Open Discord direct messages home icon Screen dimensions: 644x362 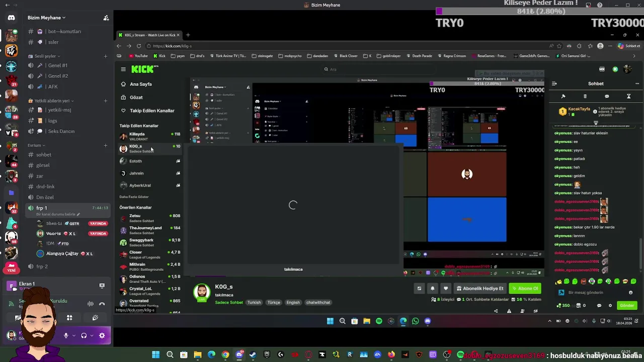click(x=11, y=18)
